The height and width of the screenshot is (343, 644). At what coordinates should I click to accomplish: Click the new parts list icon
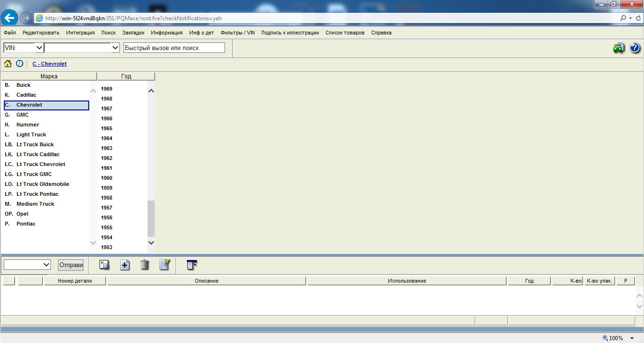point(104,265)
